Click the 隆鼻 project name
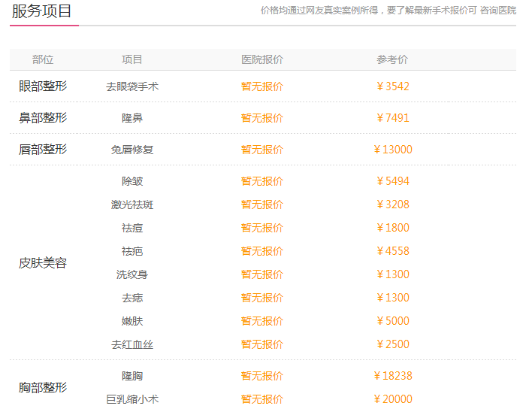The height and width of the screenshot is (412, 532). (x=132, y=118)
